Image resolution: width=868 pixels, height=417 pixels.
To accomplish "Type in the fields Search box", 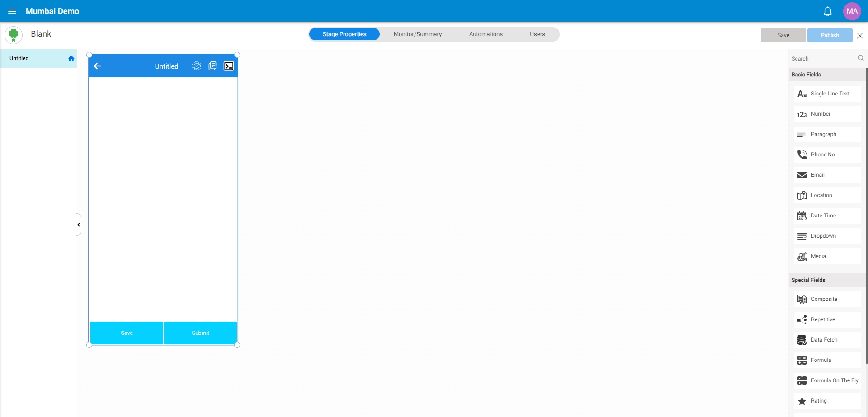I will [x=822, y=59].
